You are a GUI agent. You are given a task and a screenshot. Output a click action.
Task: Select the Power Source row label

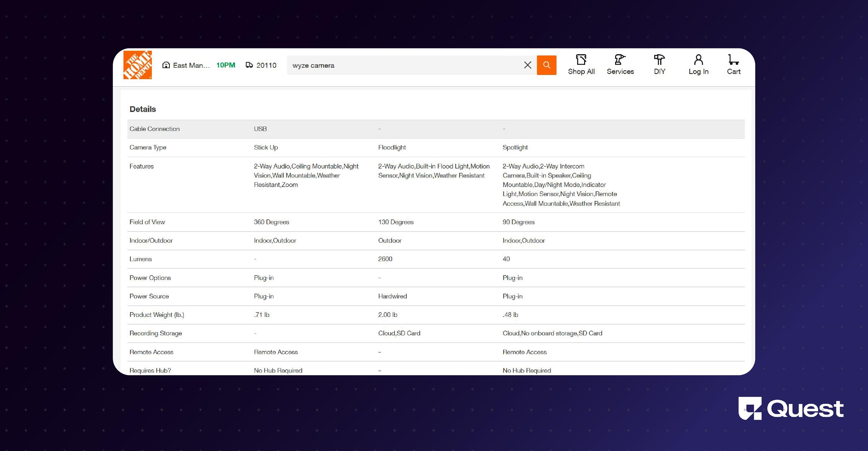click(x=149, y=296)
